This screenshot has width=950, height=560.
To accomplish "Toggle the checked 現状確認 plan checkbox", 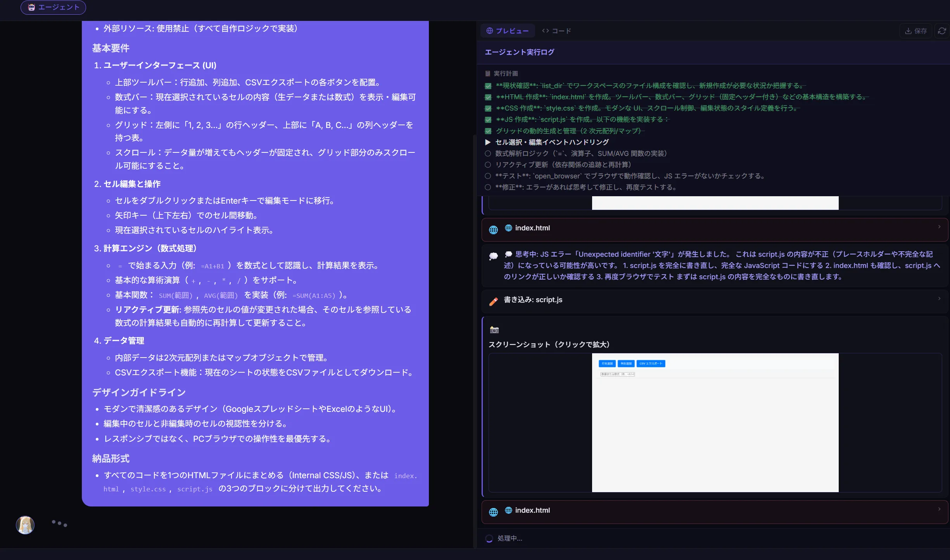I will coord(488,86).
